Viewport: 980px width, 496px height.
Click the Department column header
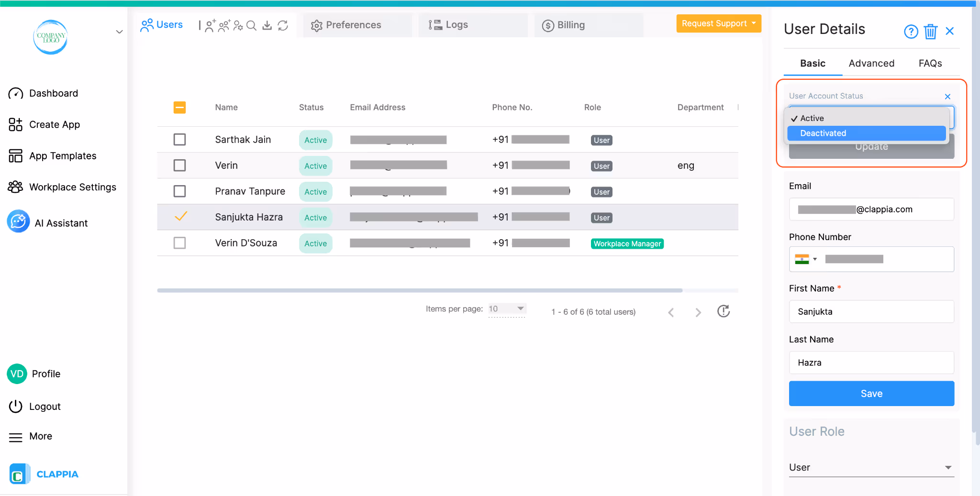(700, 108)
